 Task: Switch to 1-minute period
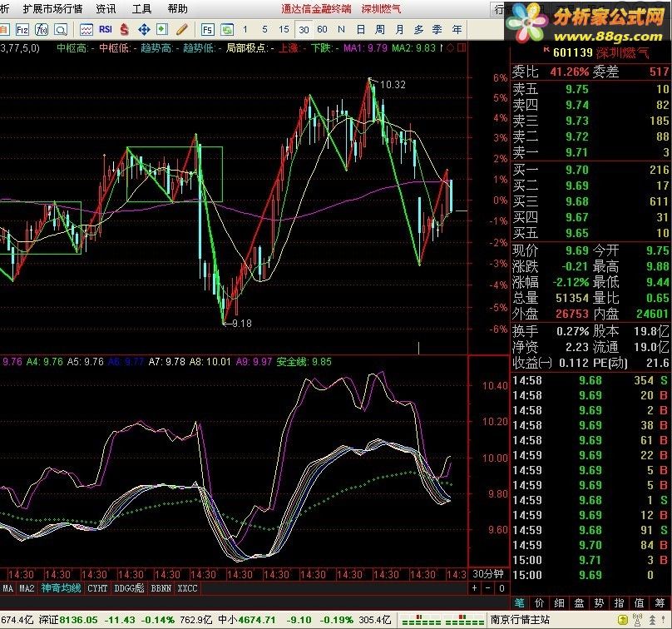(x=245, y=29)
